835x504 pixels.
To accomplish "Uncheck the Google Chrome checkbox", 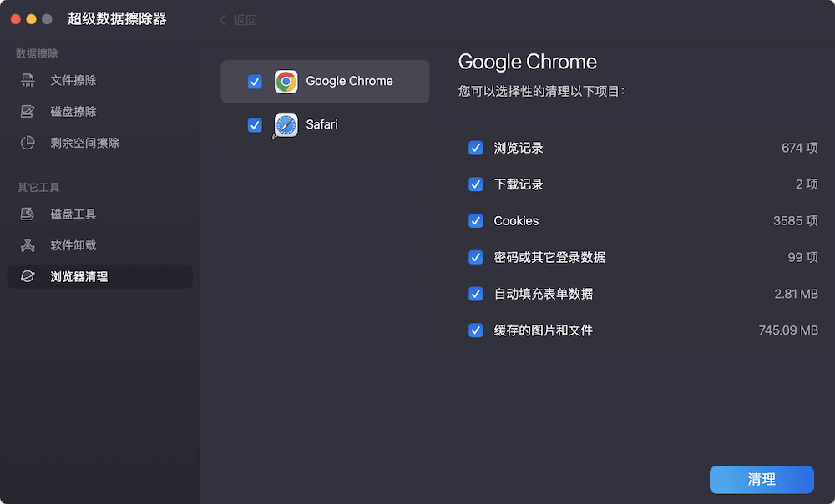I will coord(255,81).
